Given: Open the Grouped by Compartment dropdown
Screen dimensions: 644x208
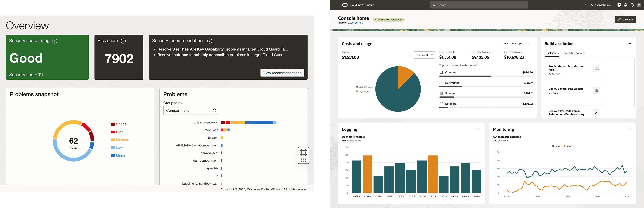Looking at the screenshot, I should tap(190, 110).
